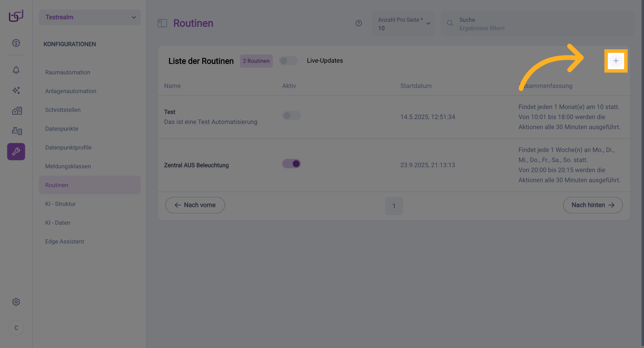The width and height of the screenshot is (644, 348).
Task: Select page number 1 in pagination
Action: coord(394,206)
